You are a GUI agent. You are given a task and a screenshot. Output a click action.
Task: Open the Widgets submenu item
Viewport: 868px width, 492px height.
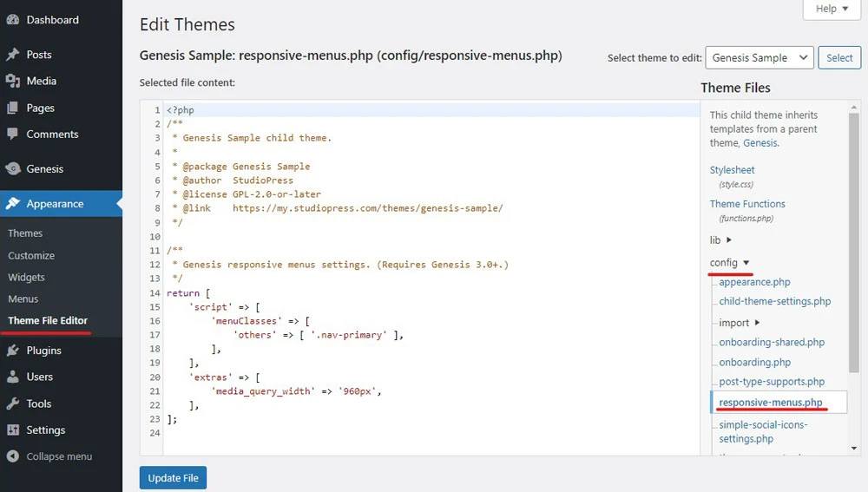click(26, 278)
